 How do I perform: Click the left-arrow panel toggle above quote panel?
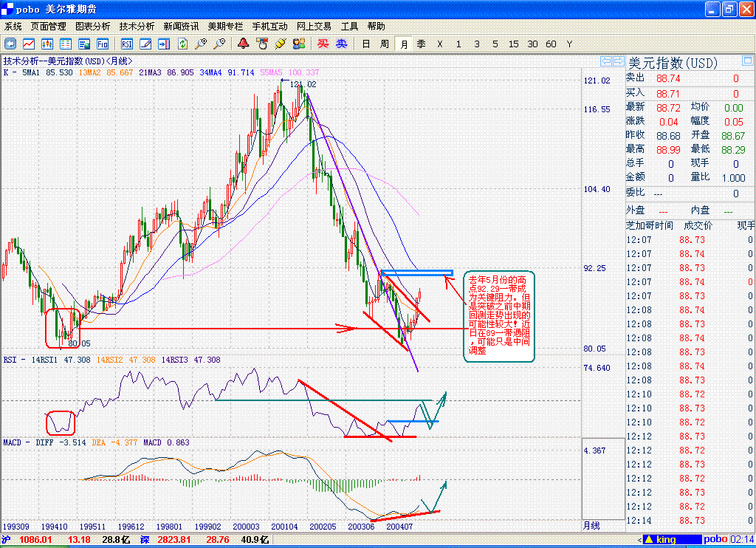tap(606, 61)
